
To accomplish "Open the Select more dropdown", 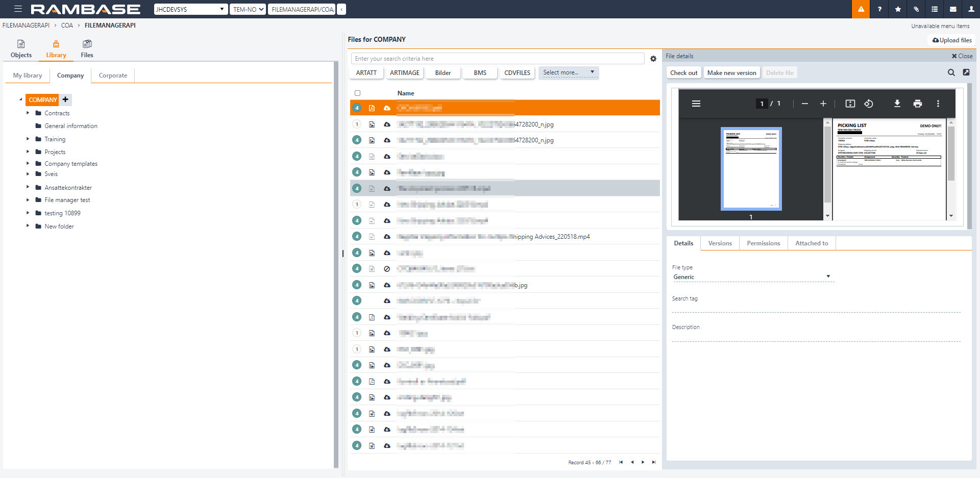I will coord(568,72).
